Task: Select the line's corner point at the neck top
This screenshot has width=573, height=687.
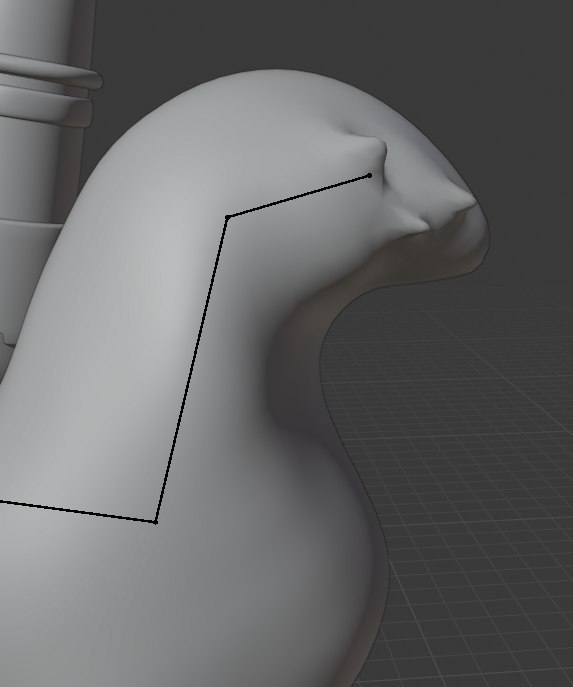Action: tap(227, 217)
